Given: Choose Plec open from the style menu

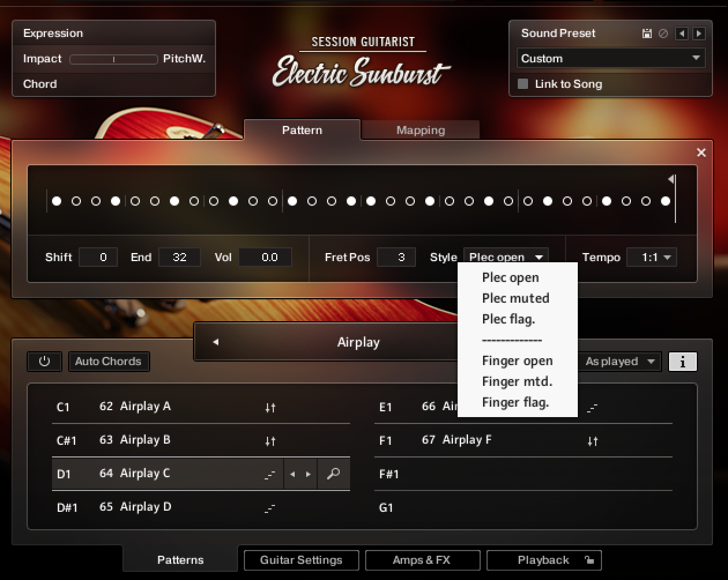Looking at the screenshot, I should [x=510, y=277].
